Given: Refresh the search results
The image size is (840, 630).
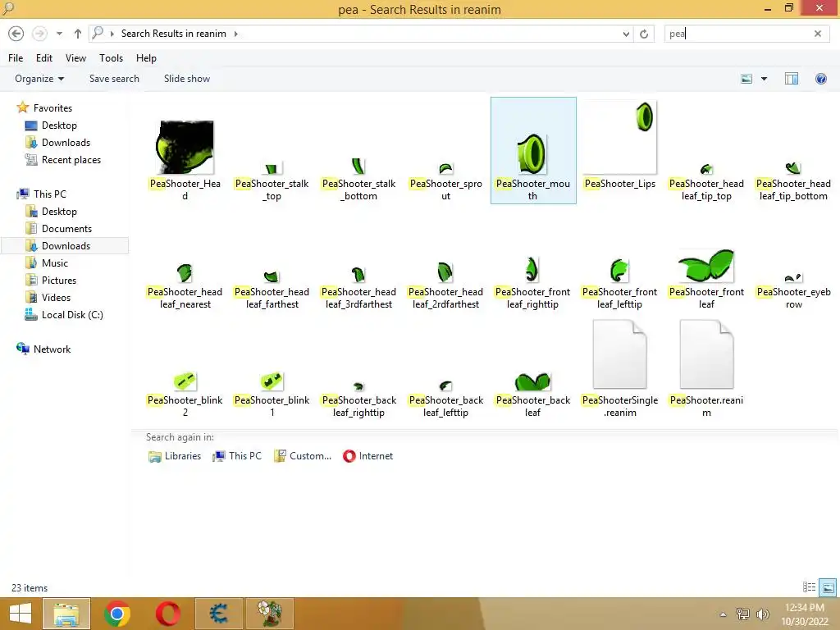Looking at the screenshot, I should (x=644, y=34).
